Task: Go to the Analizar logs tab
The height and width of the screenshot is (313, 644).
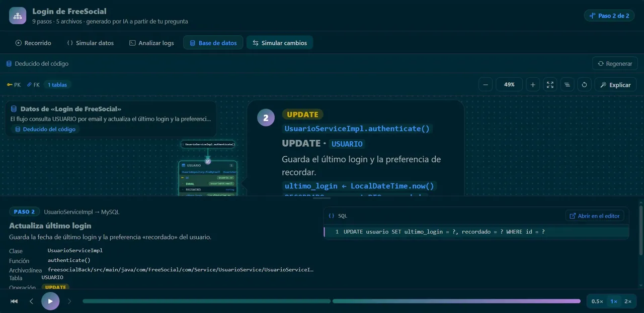Action: (151, 43)
